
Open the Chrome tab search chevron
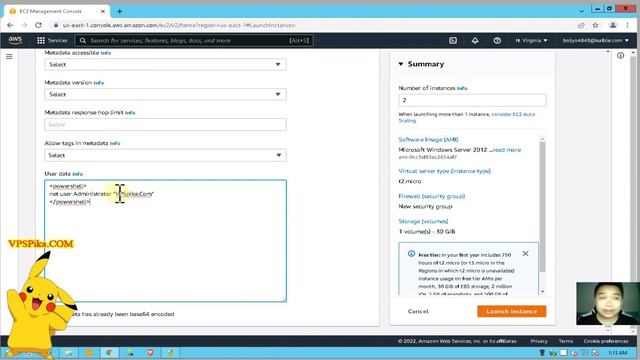[581, 11]
